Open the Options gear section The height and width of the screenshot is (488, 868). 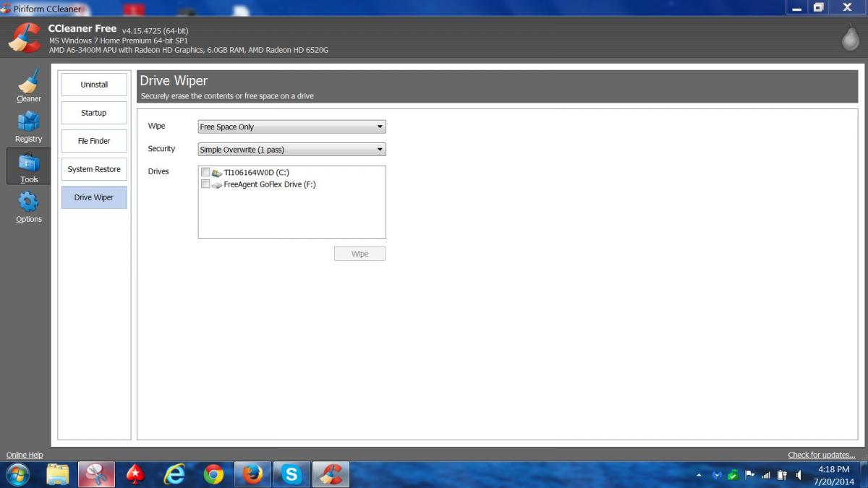29,207
